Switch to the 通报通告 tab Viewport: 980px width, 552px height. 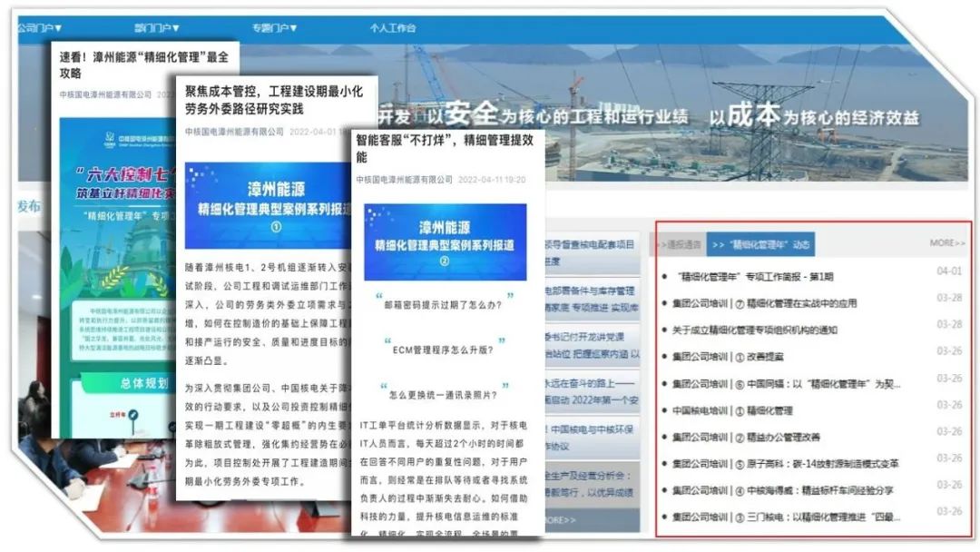pyautogui.click(x=679, y=244)
